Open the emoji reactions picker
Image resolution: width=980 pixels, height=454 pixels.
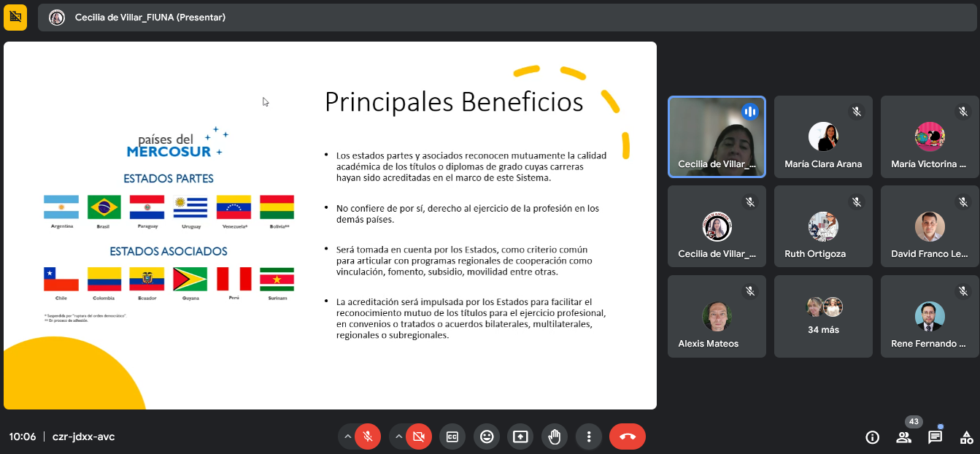click(x=487, y=436)
